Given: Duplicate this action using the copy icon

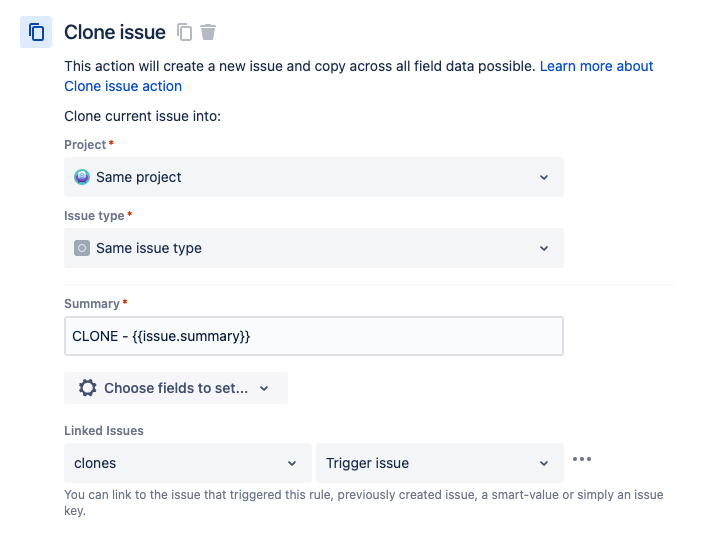Looking at the screenshot, I should 184,32.
